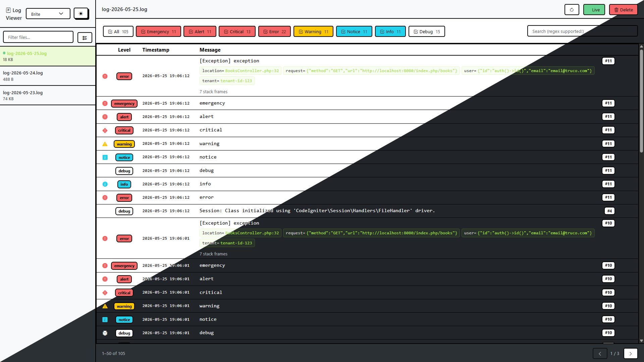Toggle the Alert 11 level filter
Screen dimensions: 644x362
point(200,32)
